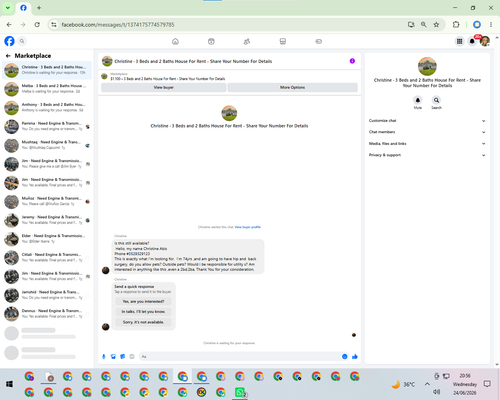The width and height of the screenshot is (500, 400).
Task: Click the More Options button
Action: [292, 87]
